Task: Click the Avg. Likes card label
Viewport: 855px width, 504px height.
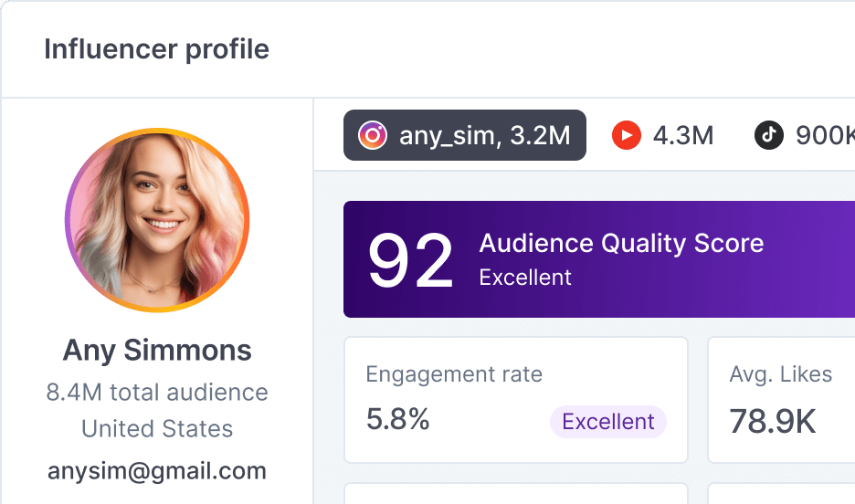Action: (x=780, y=374)
